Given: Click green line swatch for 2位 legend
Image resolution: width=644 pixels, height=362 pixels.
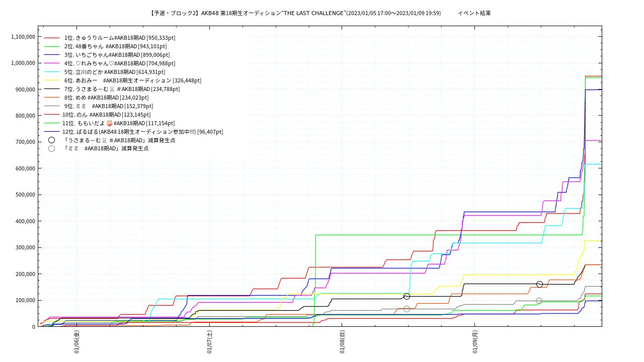Looking at the screenshot, I should click(52, 46).
